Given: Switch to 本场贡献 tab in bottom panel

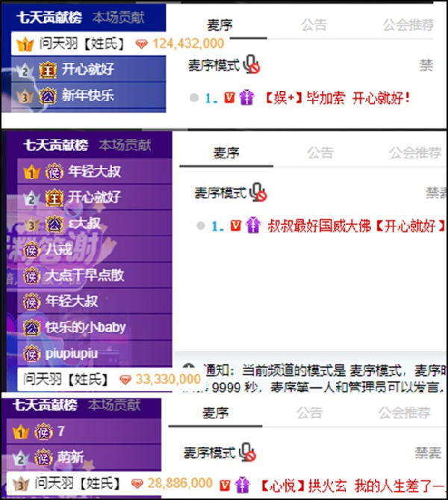Looking at the screenshot, I should [114, 405].
